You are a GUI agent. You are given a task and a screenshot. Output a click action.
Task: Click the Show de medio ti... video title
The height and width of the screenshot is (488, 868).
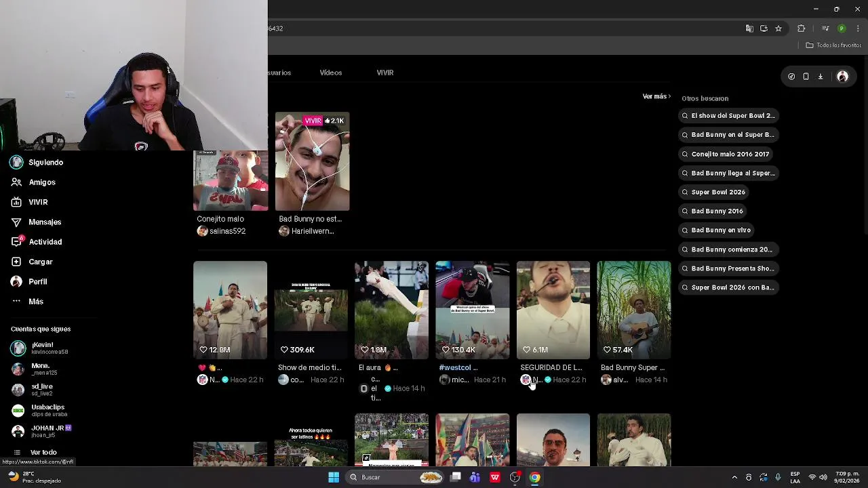point(310,367)
